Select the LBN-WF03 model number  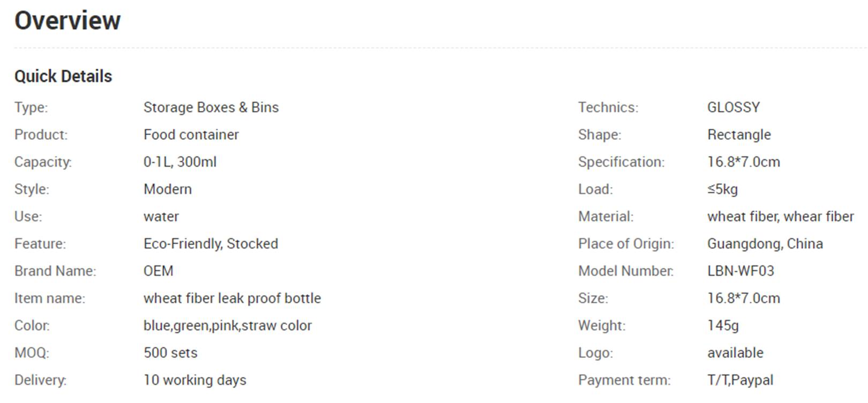click(741, 271)
